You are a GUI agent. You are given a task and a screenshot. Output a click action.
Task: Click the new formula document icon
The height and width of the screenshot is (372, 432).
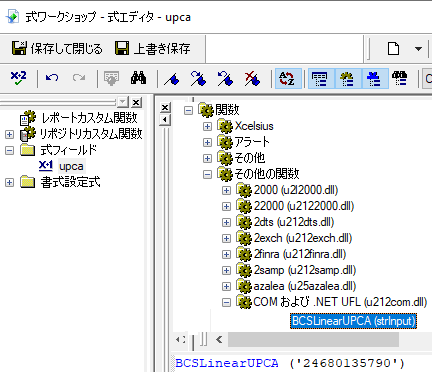coord(393,49)
